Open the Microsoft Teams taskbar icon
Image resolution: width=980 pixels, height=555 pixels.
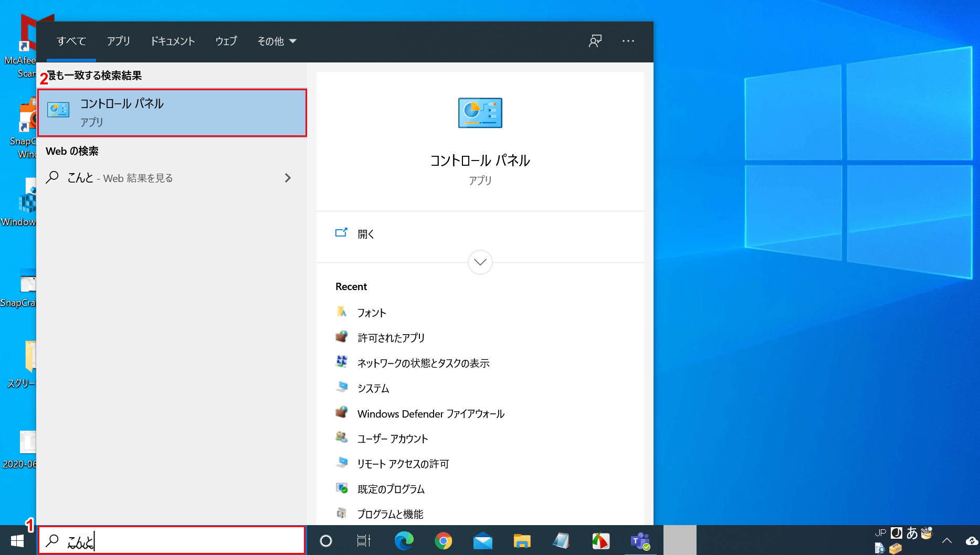click(640, 541)
